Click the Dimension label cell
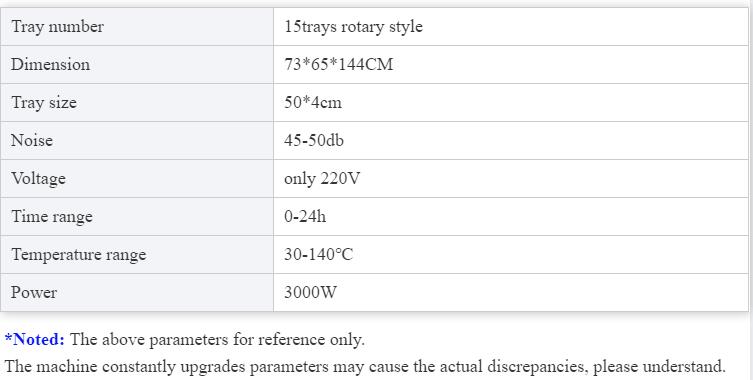 [x=137, y=64]
